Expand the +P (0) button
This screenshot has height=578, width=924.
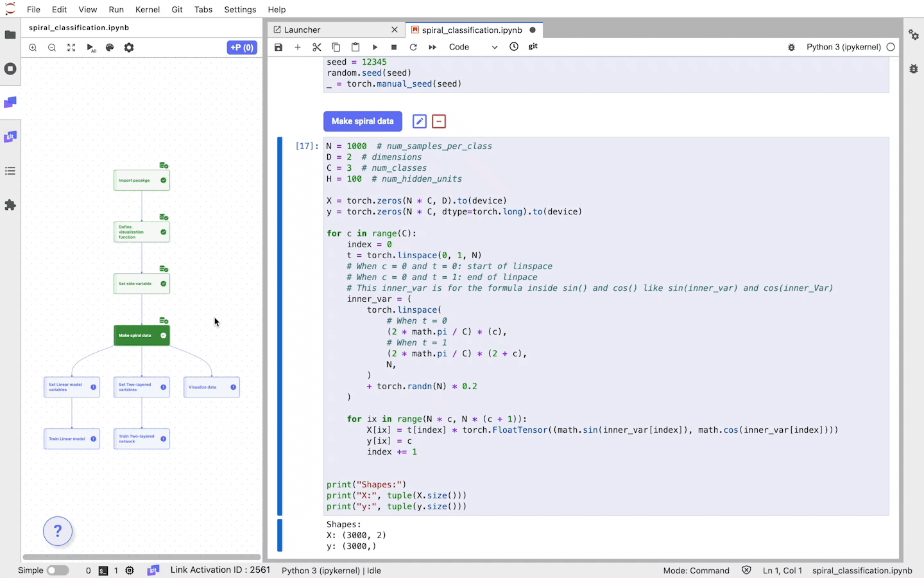[x=242, y=48]
